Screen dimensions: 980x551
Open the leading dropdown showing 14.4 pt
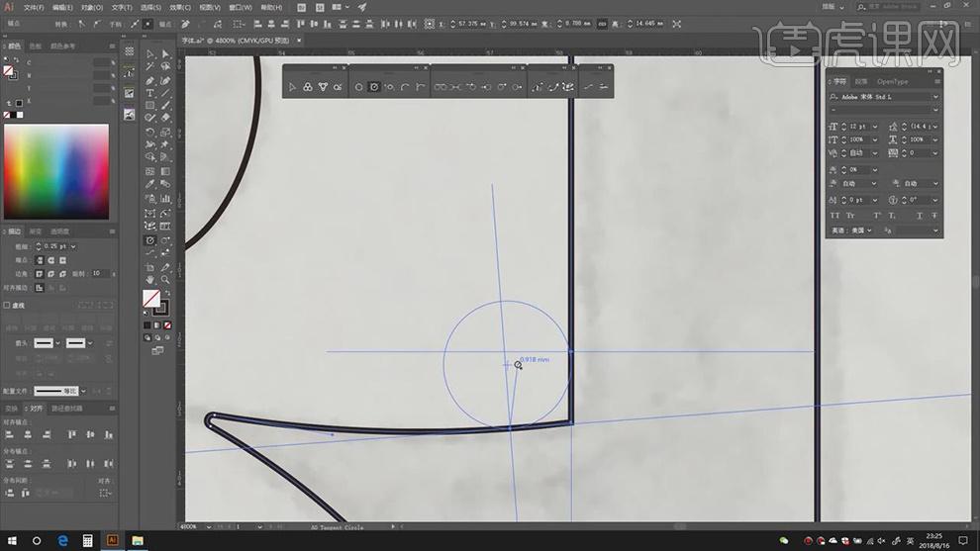[935, 127]
